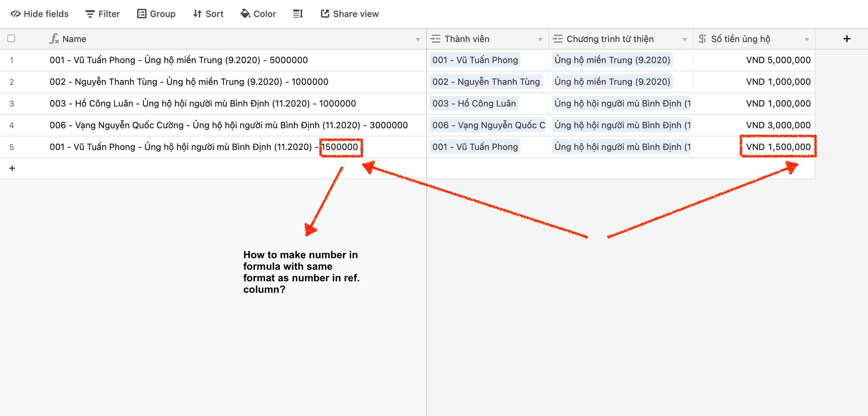Select row number 4
Image resolution: width=868 pixels, height=416 pixels.
[12, 126]
